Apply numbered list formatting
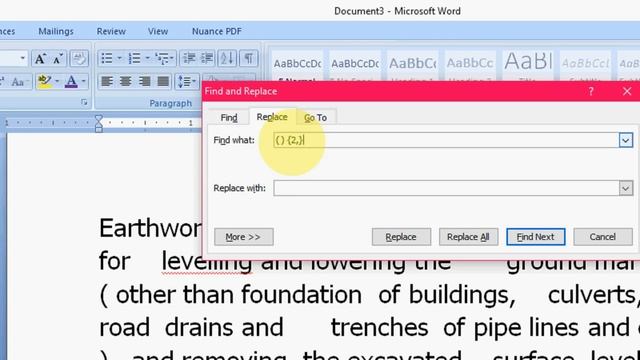640x360 pixels. point(134,58)
